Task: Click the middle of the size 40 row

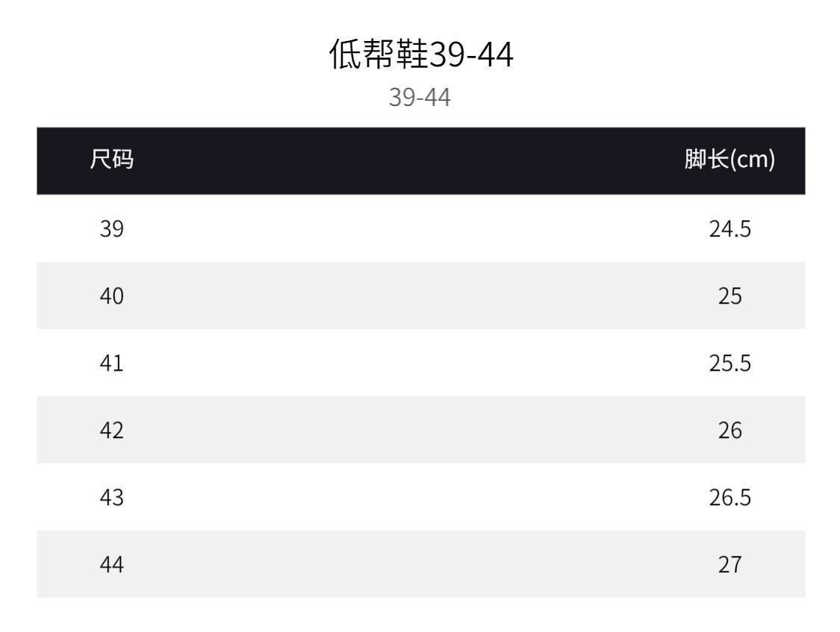Action: (x=420, y=295)
